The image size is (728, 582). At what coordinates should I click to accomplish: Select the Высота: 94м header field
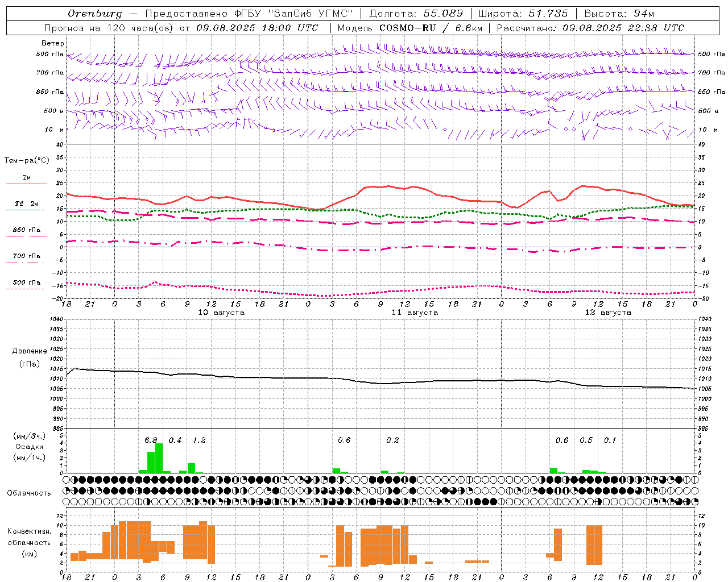[x=619, y=14]
